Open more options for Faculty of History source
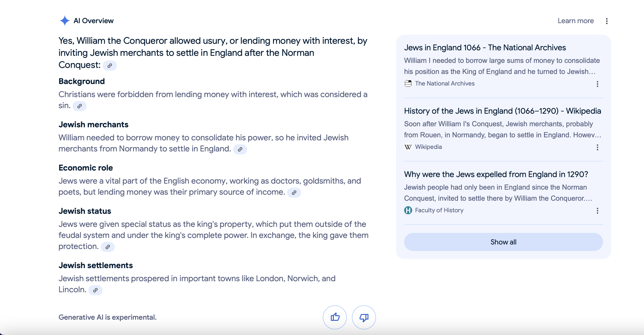 click(x=598, y=211)
